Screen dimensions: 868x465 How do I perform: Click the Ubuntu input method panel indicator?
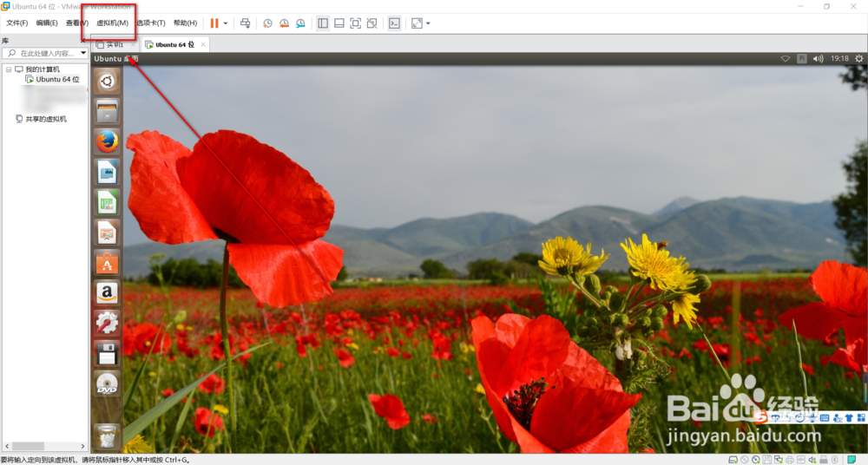point(801,59)
